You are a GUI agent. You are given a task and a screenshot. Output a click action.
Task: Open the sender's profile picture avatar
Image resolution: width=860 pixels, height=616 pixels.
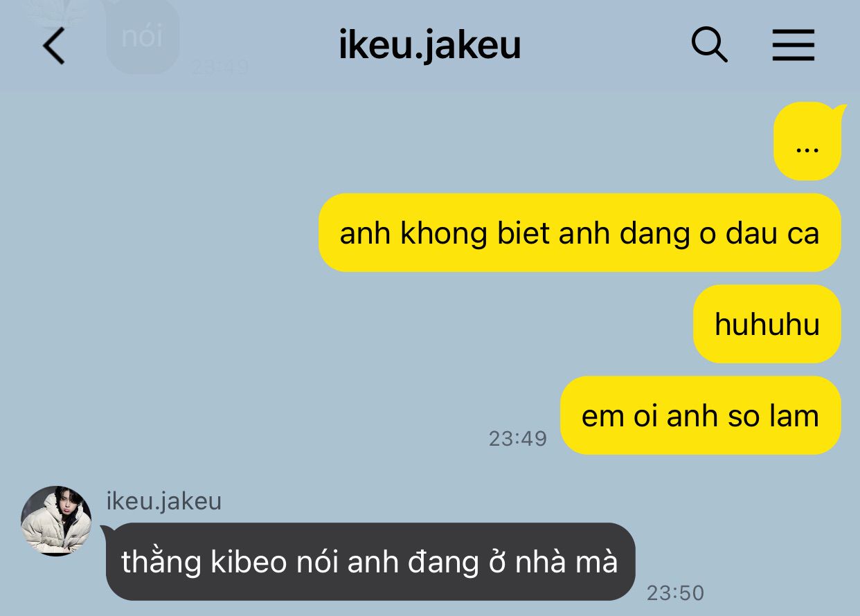click(x=56, y=520)
